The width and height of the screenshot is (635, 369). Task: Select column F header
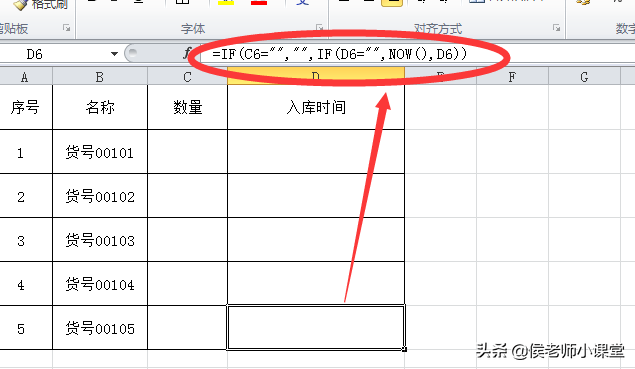click(512, 77)
